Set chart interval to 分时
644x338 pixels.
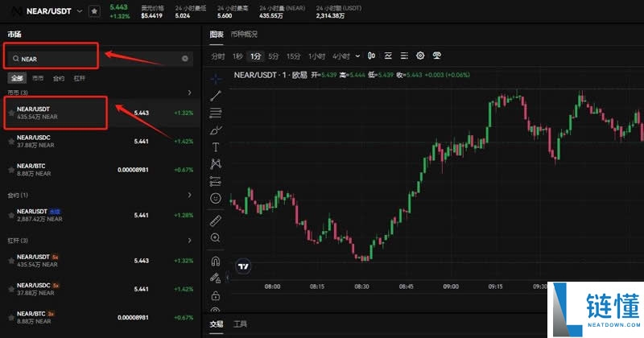tap(218, 56)
